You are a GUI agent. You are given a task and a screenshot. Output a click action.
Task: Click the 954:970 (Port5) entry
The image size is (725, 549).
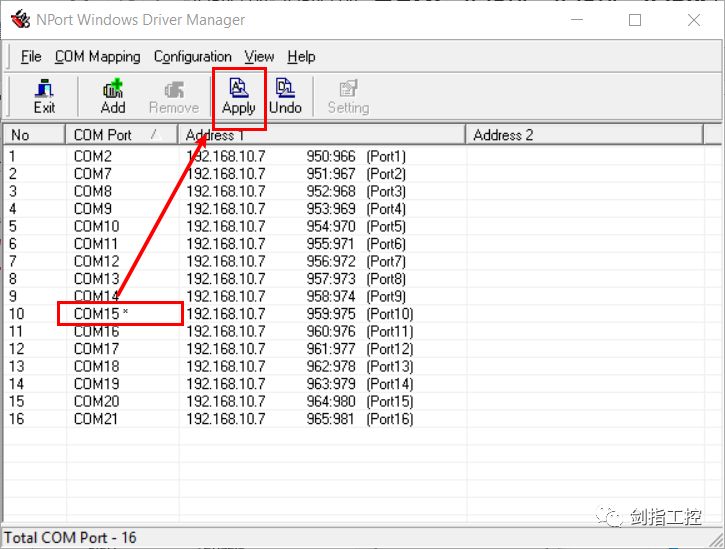pyautogui.click(x=356, y=226)
